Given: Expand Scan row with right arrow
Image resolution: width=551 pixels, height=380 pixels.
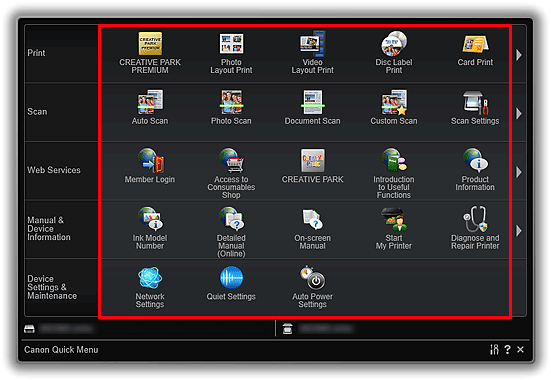Looking at the screenshot, I should pyautogui.click(x=519, y=114).
